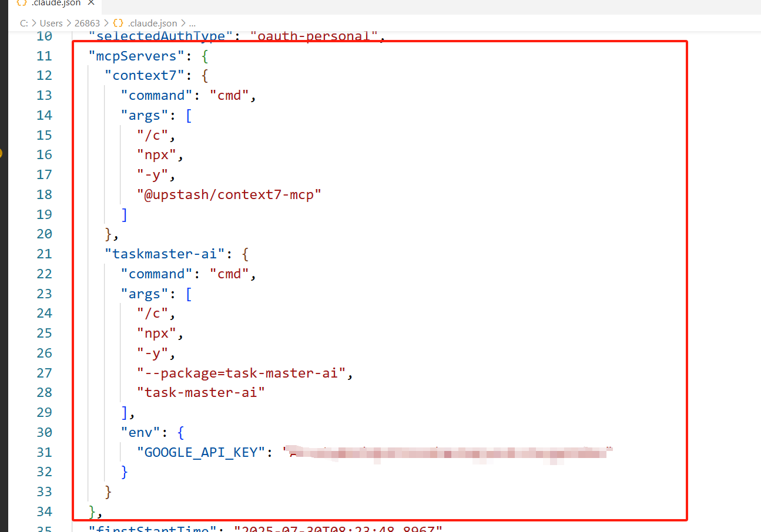This screenshot has width=761, height=532.
Task: Click the "cmd" value on line 13
Action: [x=230, y=95]
